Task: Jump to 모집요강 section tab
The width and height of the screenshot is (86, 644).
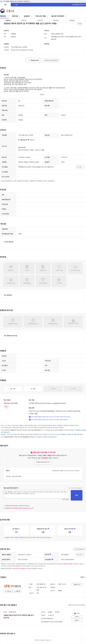Action: pyautogui.click(x=8, y=21)
